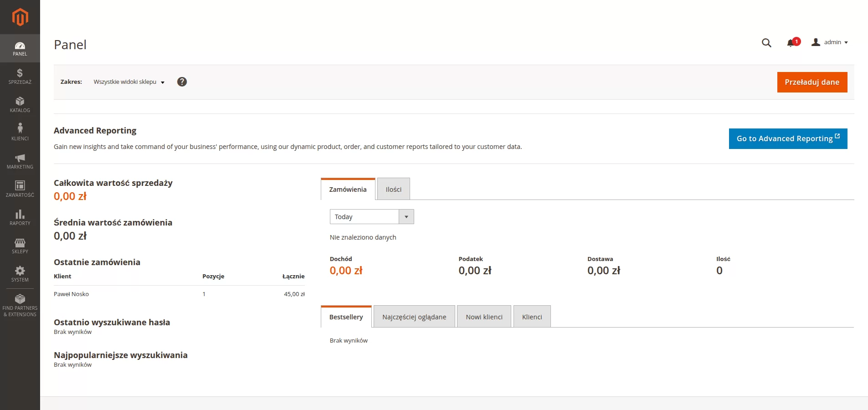The image size is (868, 410).
Task: Open the Today date range dropdown
Action: [x=371, y=216]
